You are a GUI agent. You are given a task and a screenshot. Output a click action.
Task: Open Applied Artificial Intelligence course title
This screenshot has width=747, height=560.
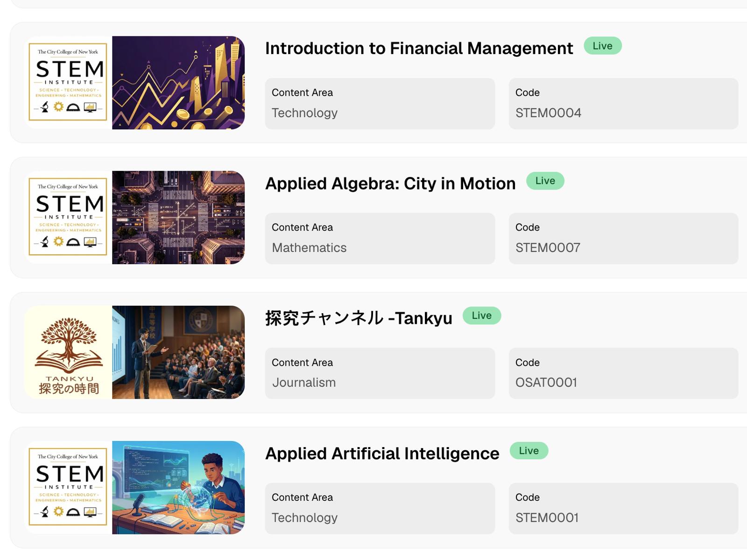(382, 453)
